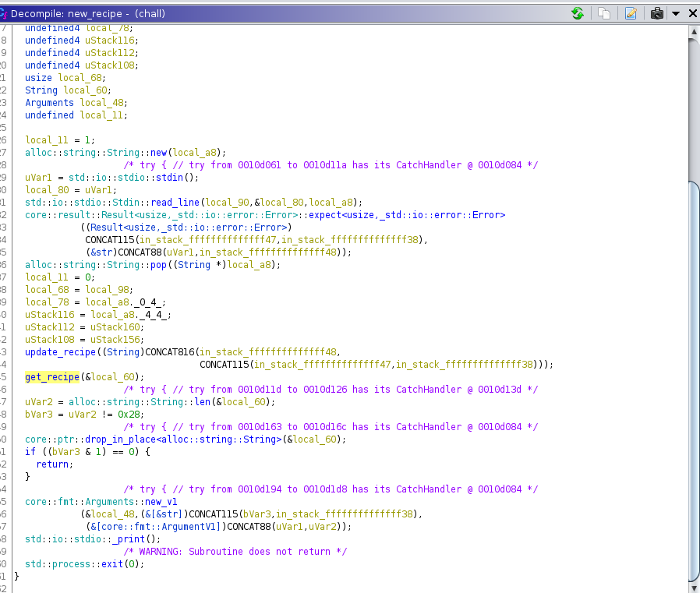Click the 'local_11 = 1' assignment
Screen dimensions: 700x593
(60, 140)
